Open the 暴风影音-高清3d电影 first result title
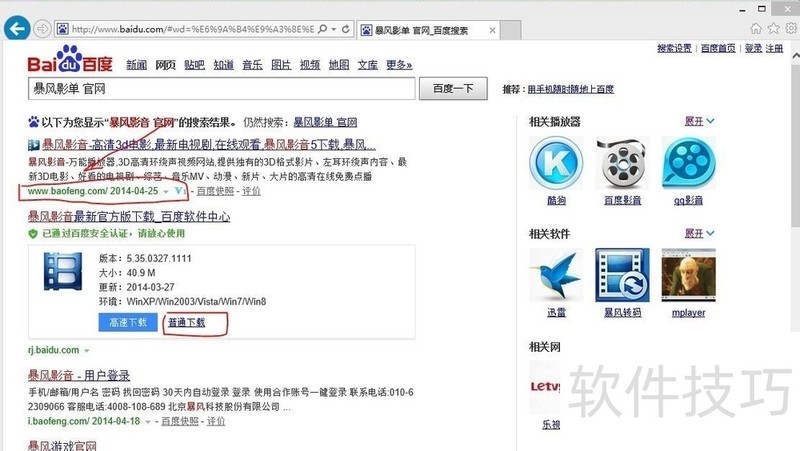 [x=208, y=145]
